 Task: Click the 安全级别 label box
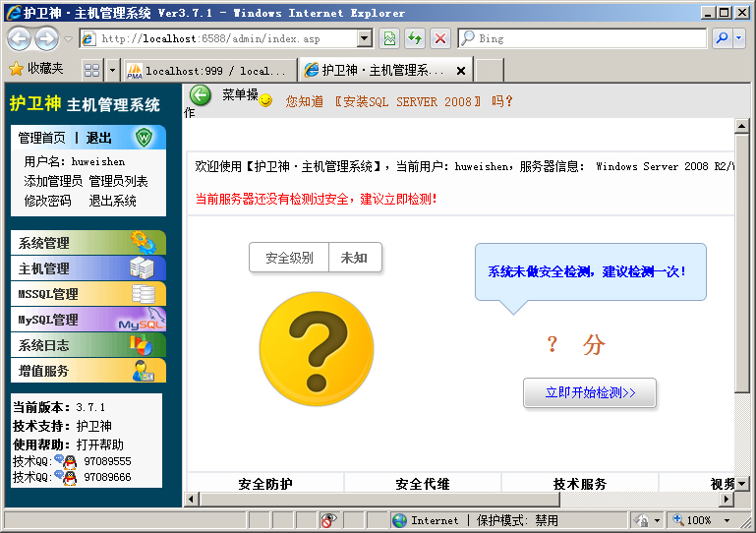coord(289,258)
